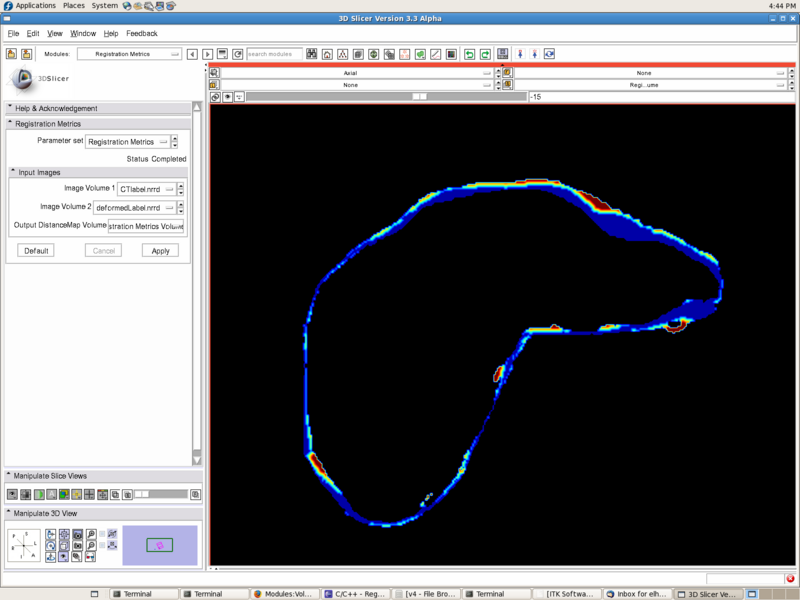
Task: Enable the checkbox beside the 3D navigation icons
Action: click(x=101, y=534)
